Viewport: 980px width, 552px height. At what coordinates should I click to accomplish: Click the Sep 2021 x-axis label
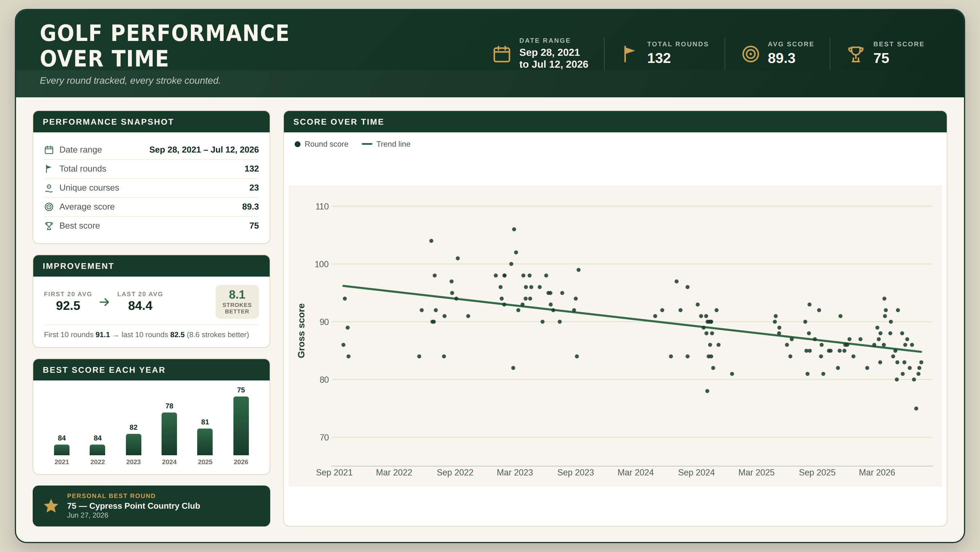pyautogui.click(x=334, y=472)
